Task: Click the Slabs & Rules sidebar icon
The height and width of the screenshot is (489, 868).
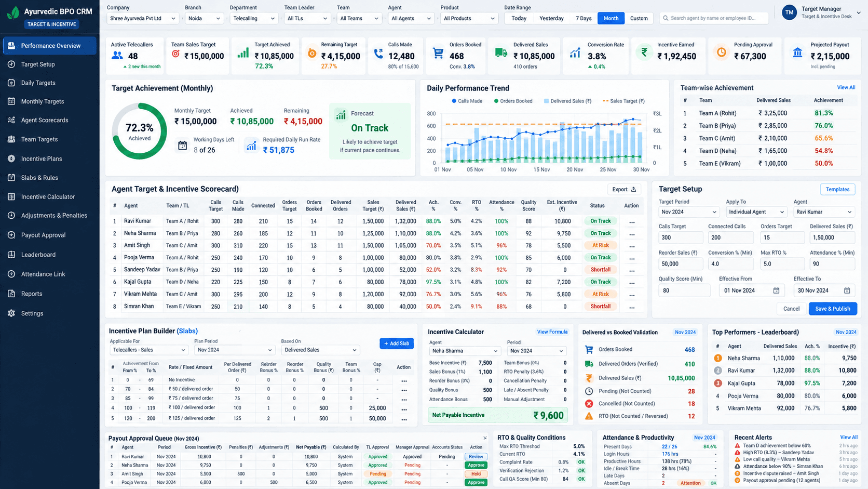Action: click(x=11, y=178)
